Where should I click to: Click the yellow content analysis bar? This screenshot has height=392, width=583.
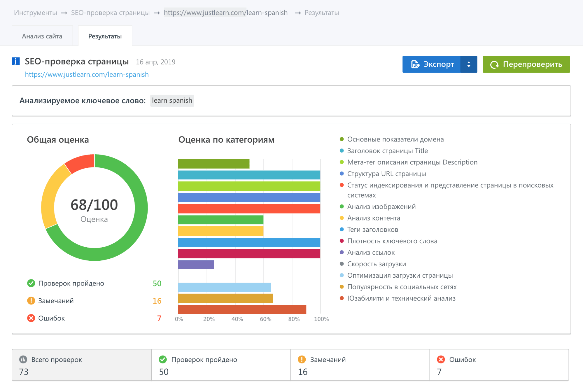(x=221, y=231)
